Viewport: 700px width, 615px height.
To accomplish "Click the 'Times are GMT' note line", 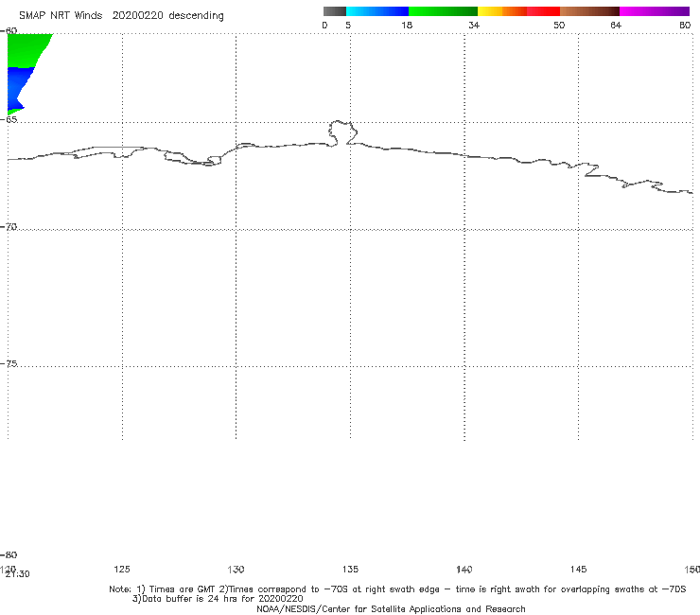I will (397, 589).
